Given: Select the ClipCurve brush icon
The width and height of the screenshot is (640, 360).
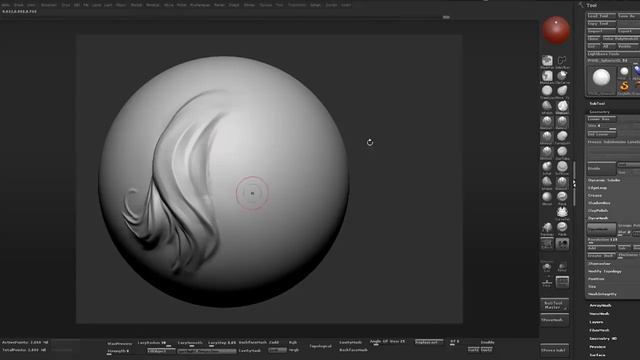Looking at the screenshot, I should click(x=562, y=77).
